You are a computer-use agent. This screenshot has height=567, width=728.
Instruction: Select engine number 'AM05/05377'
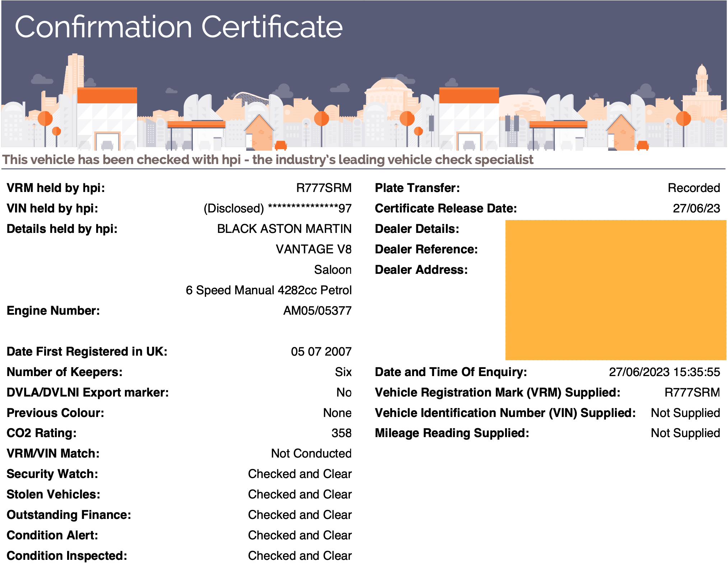pyautogui.click(x=317, y=311)
